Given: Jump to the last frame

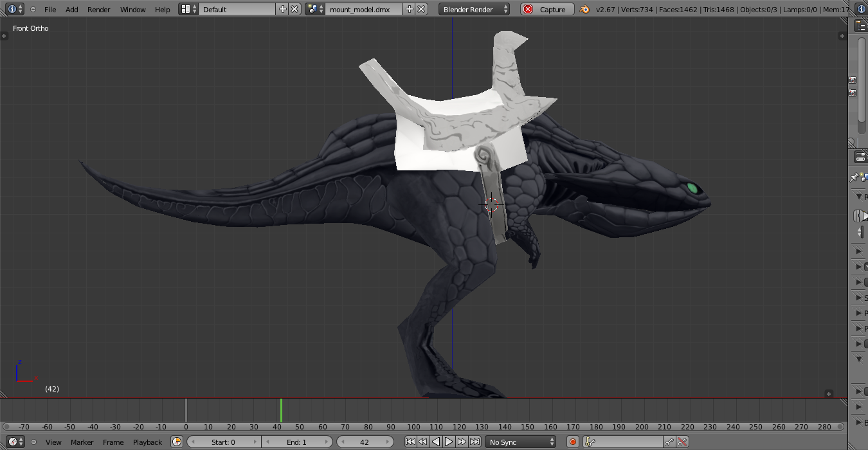Looking at the screenshot, I should tap(475, 442).
